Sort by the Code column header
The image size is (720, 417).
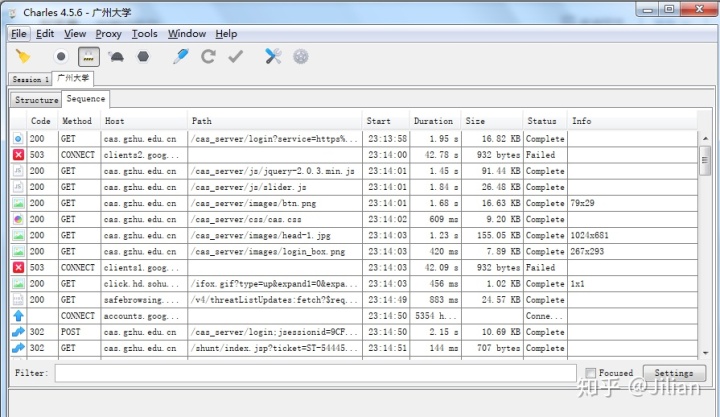[x=40, y=121]
